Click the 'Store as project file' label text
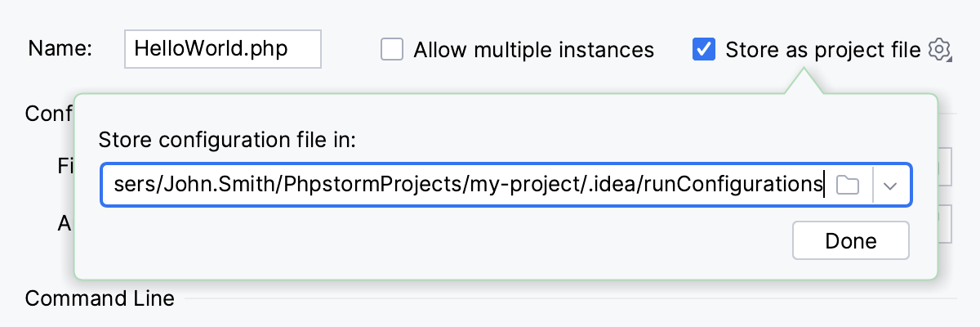Screen dimensions: 980x327 pyautogui.click(x=822, y=50)
